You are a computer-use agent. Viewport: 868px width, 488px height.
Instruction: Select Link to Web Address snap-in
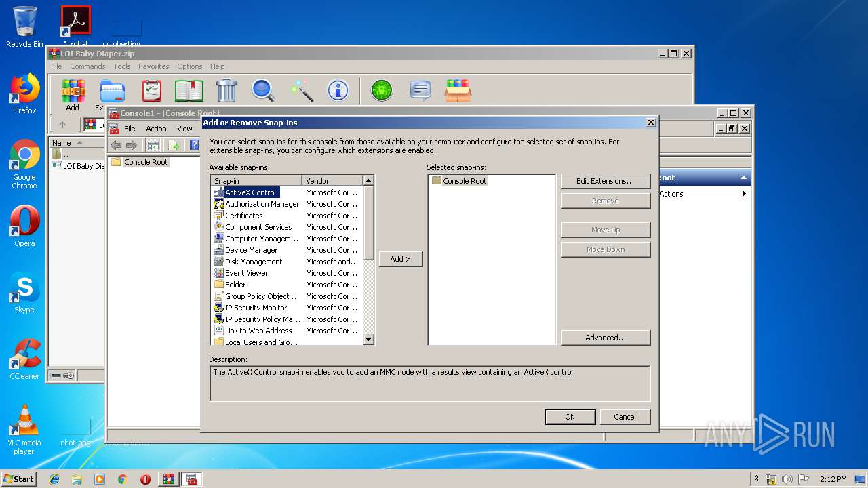(287, 331)
